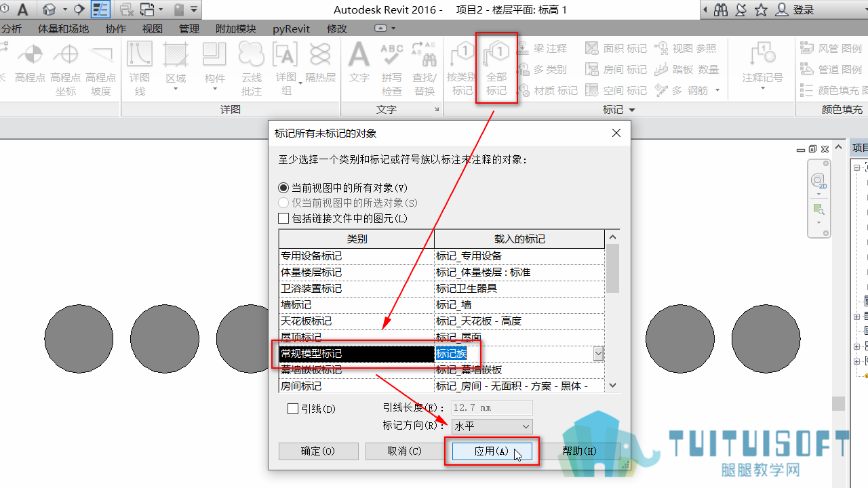The image size is (868, 488).
Task: Click the category list vertical scrollbar
Action: coord(612,311)
